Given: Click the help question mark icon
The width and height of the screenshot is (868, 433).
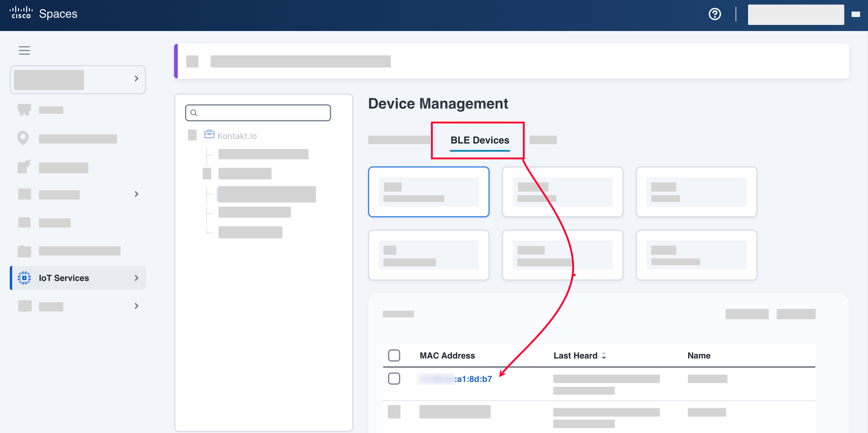Looking at the screenshot, I should coord(715,14).
